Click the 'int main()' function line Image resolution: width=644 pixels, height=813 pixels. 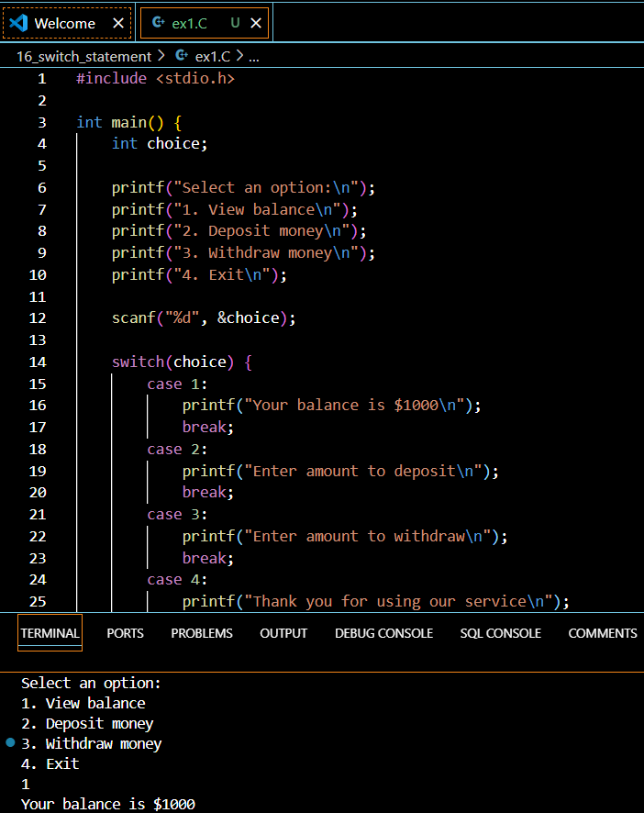click(129, 122)
